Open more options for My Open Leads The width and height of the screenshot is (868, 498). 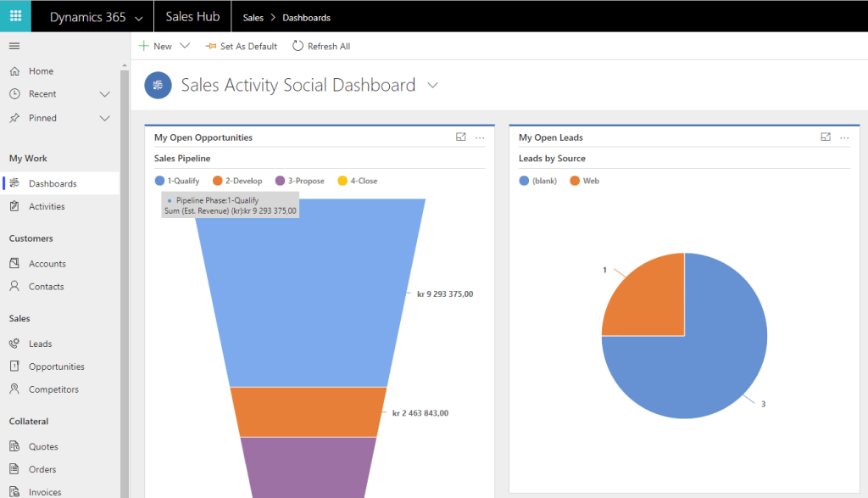(x=844, y=137)
